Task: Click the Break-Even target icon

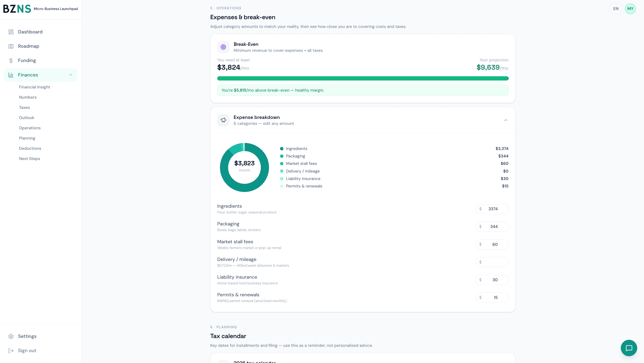Action: (223, 47)
